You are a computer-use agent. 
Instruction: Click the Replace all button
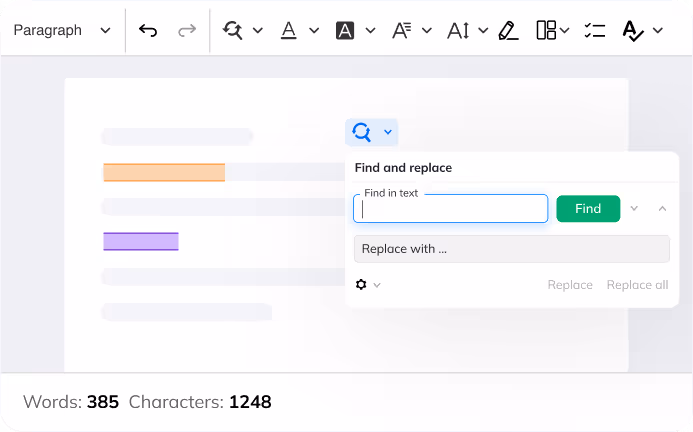click(637, 285)
